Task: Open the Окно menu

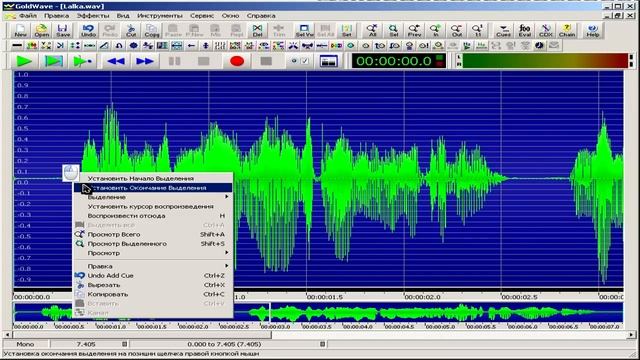Action: point(230,16)
